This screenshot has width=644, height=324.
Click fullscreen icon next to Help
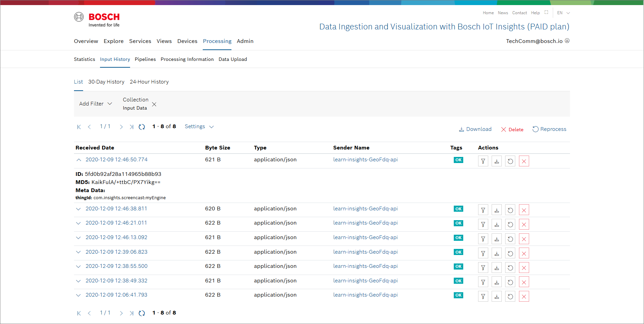[546, 13]
